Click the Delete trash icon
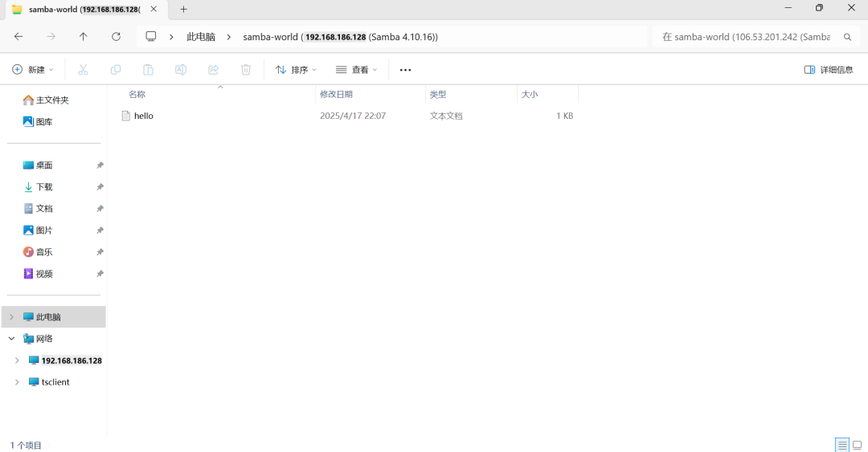This screenshot has height=452, width=868. click(x=246, y=70)
